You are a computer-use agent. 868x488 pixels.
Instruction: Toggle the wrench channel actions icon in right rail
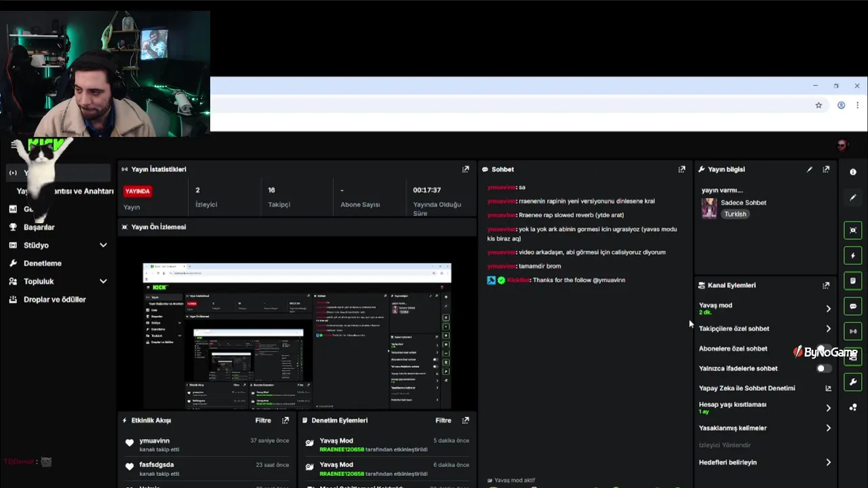point(853,382)
